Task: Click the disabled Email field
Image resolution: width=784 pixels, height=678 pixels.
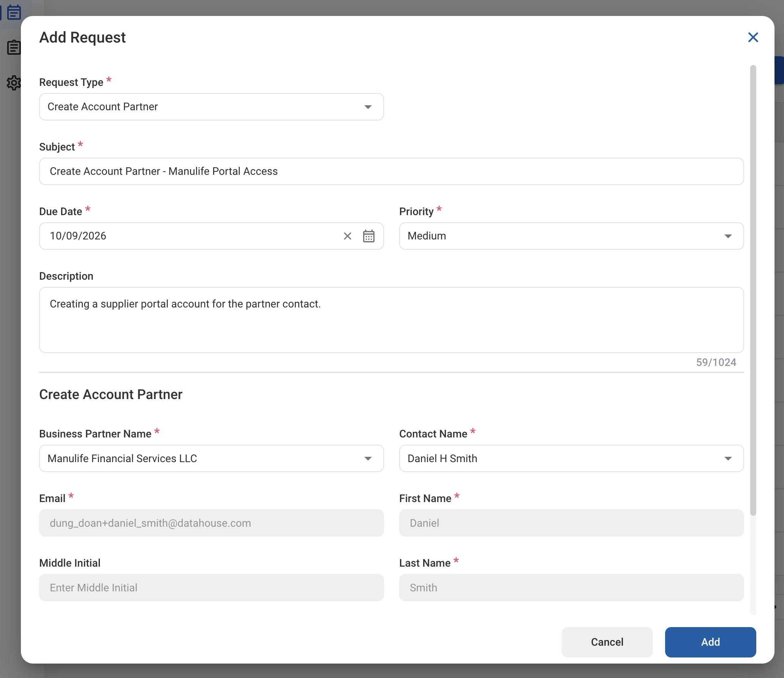Action: [211, 523]
